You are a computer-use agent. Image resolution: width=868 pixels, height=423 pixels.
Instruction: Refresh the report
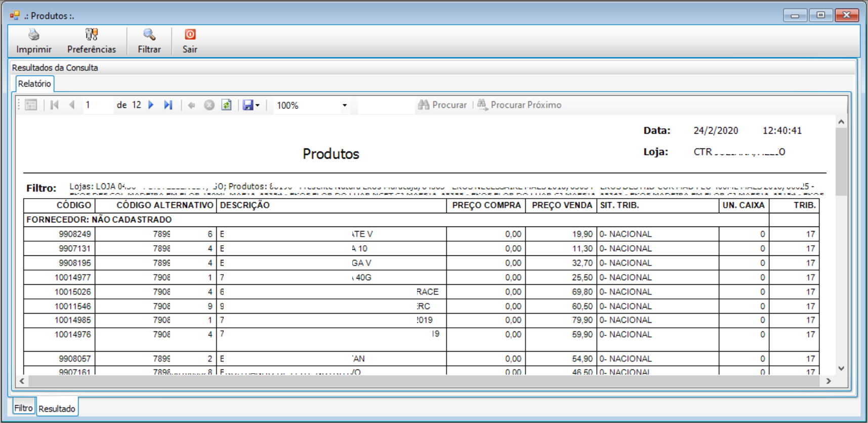[x=226, y=105]
